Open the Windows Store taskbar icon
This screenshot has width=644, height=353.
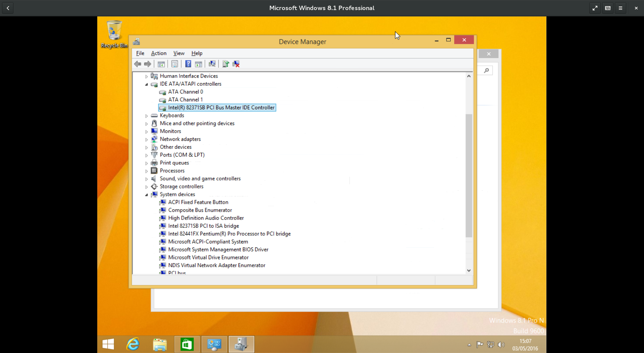click(187, 344)
